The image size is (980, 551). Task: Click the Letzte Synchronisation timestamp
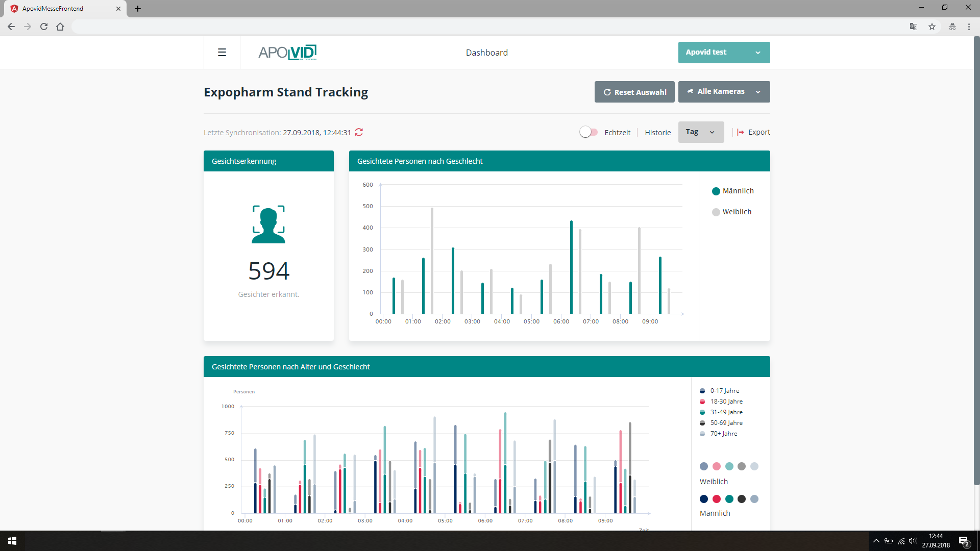coord(316,133)
